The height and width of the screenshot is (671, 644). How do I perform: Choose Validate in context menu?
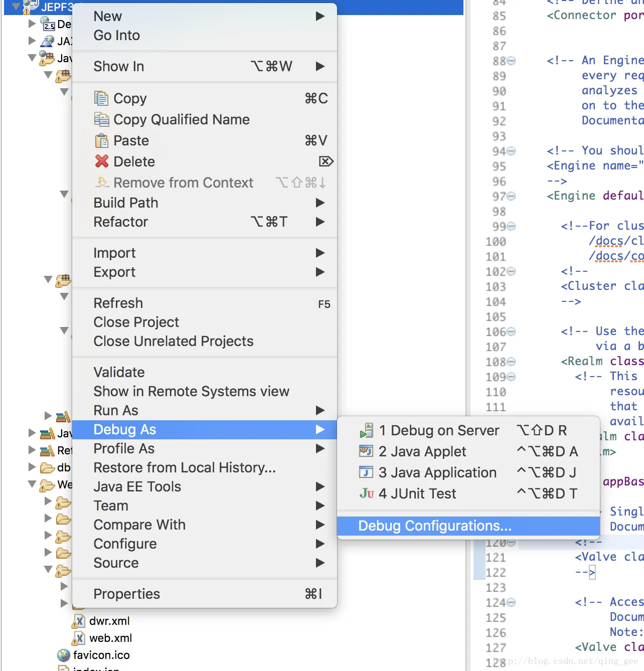[x=205, y=372]
